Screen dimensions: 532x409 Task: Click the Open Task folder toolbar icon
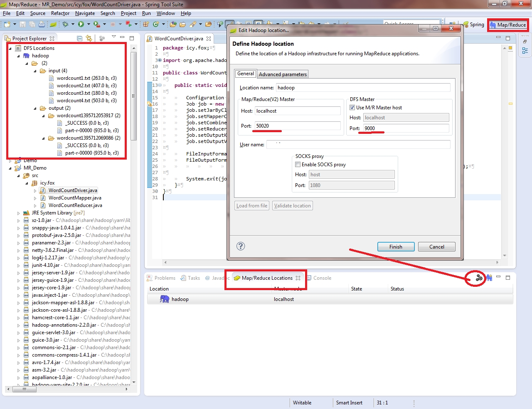click(182, 25)
